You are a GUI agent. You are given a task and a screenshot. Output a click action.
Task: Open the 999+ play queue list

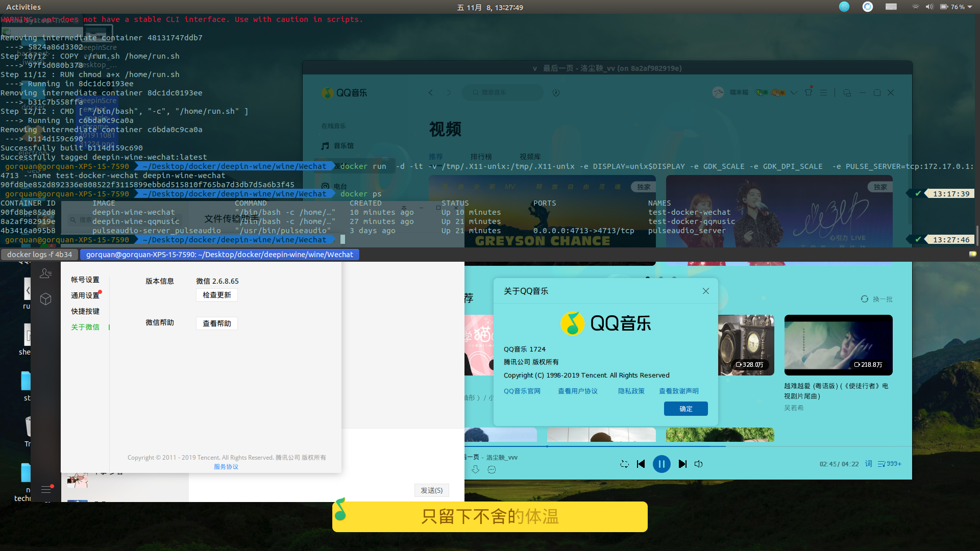point(889,464)
